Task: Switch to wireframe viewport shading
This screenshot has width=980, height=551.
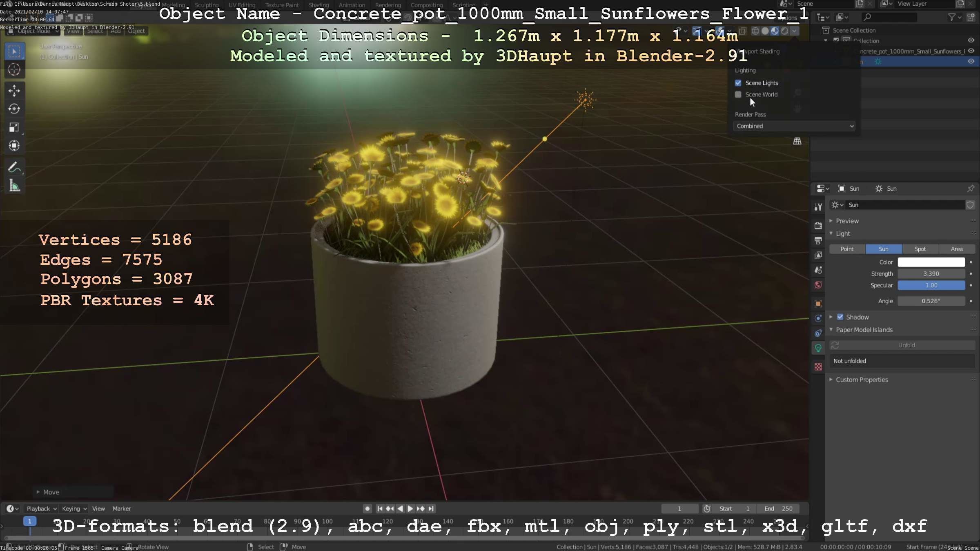Action: click(x=755, y=31)
